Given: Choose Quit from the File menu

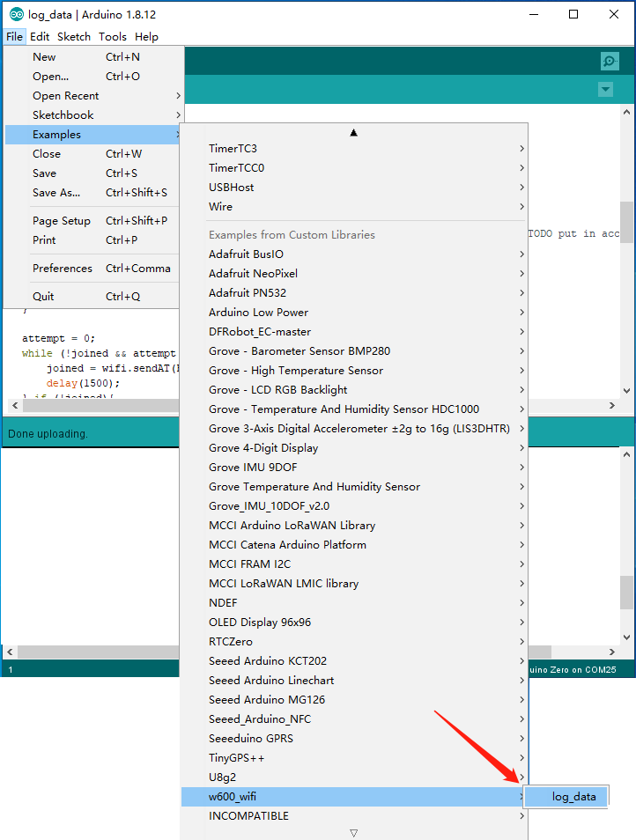Looking at the screenshot, I should pyautogui.click(x=92, y=296).
